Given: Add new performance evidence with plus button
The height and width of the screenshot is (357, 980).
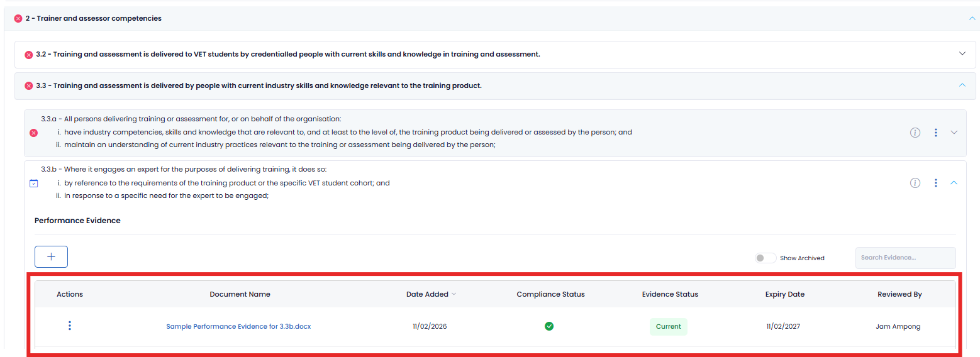Looking at the screenshot, I should click(x=51, y=256).
